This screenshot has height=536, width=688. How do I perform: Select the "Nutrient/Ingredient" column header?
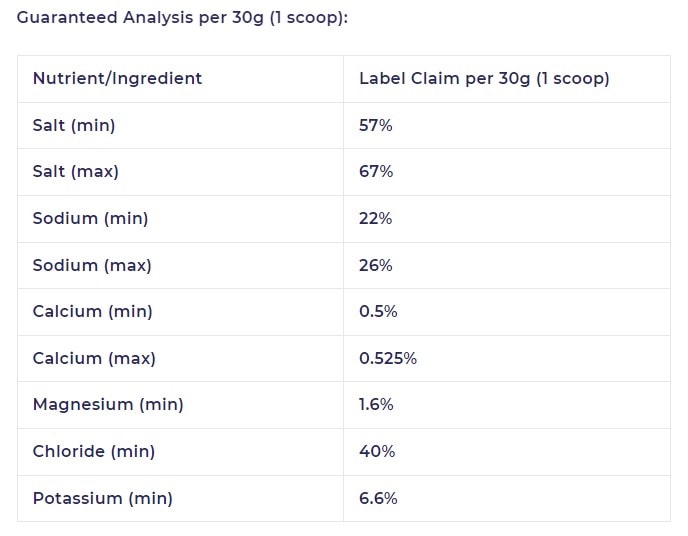pos(117,78)
